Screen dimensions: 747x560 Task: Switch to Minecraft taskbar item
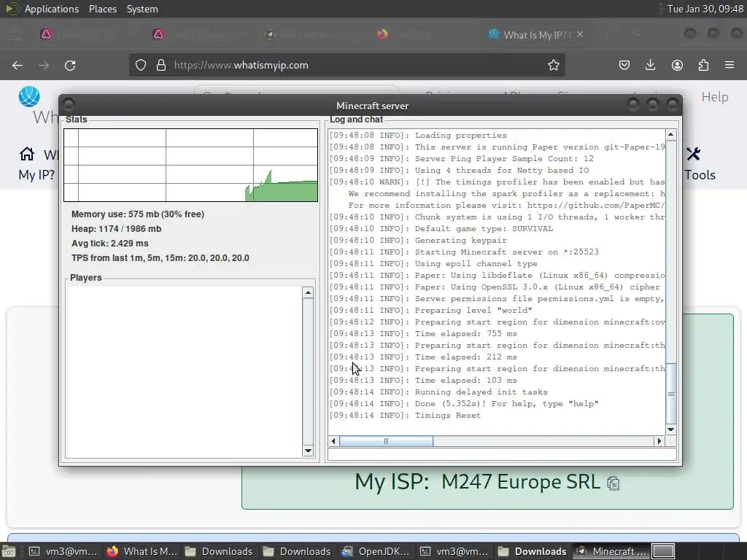[x=612, y=551]
